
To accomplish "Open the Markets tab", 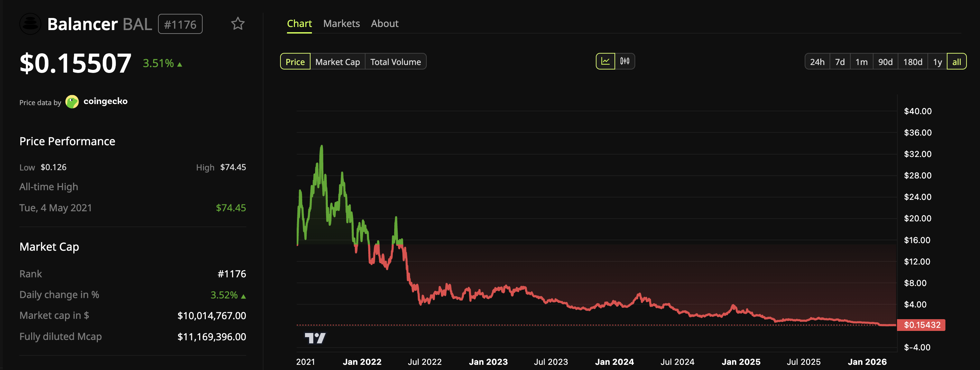I will pyautogui.click(x=341, y=24).
